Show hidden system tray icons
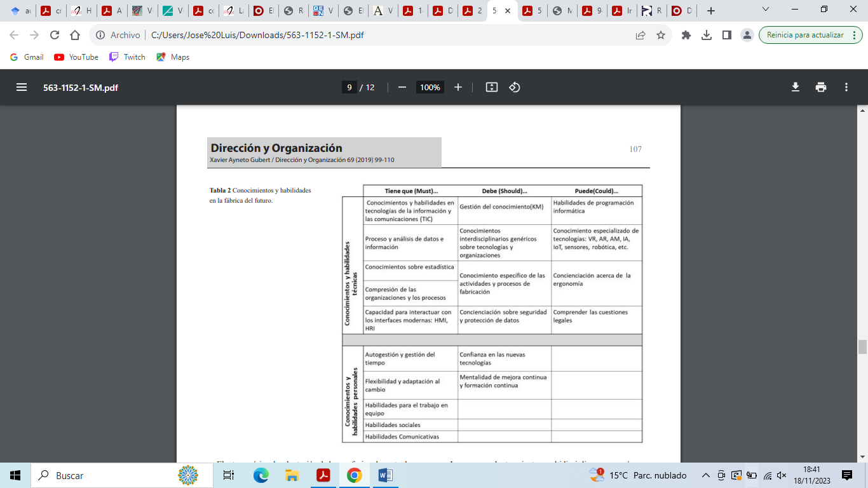The width and height of the screenshot is (868, 488). (705, 475)
